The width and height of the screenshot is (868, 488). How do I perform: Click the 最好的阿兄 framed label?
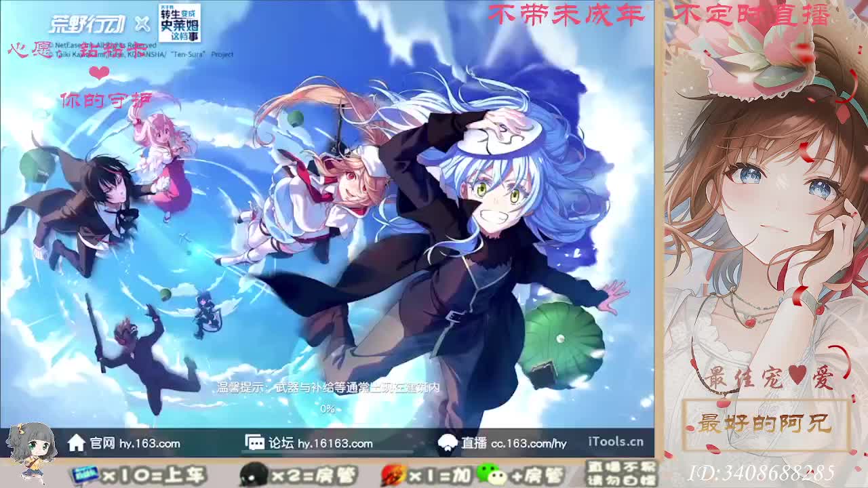[765, 425]
